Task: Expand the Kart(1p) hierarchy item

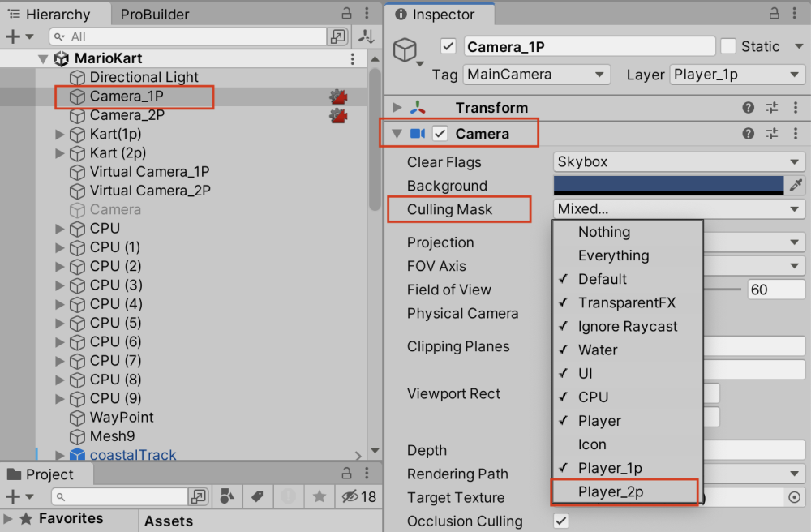Action: [x=58, y=134]
